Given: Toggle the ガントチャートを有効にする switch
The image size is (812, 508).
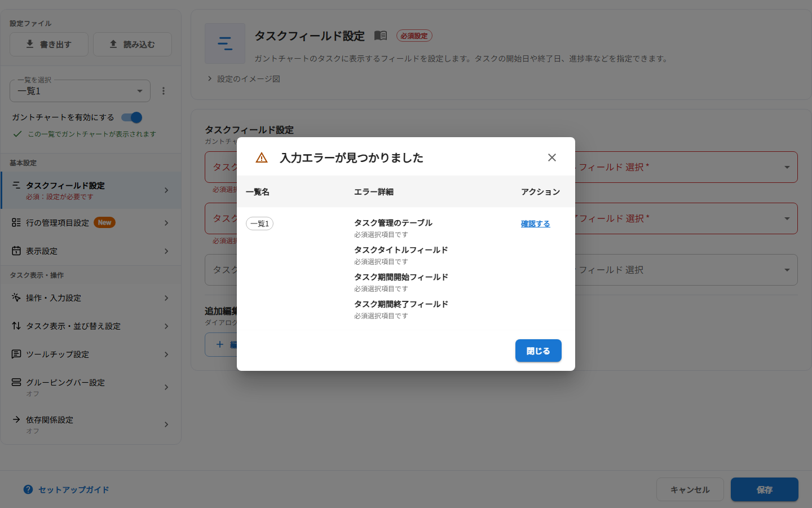Looking at the screenshot, I should (x=132, y=117).
